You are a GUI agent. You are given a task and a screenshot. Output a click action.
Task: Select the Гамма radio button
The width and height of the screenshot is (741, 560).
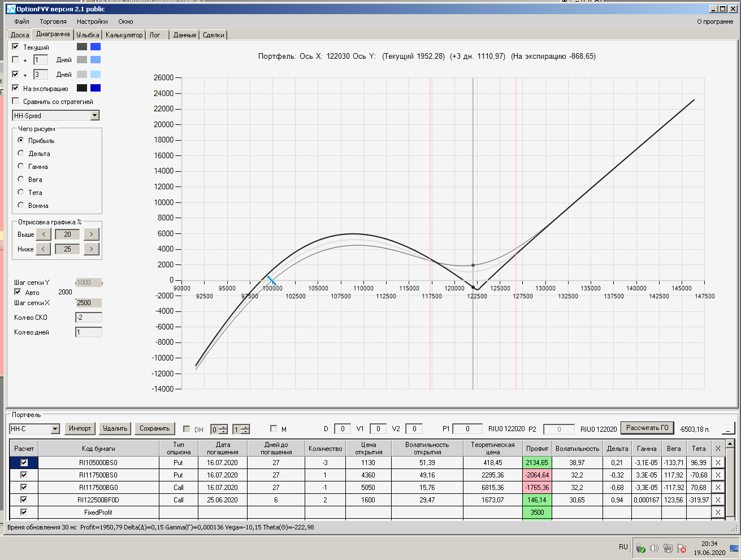21,166
